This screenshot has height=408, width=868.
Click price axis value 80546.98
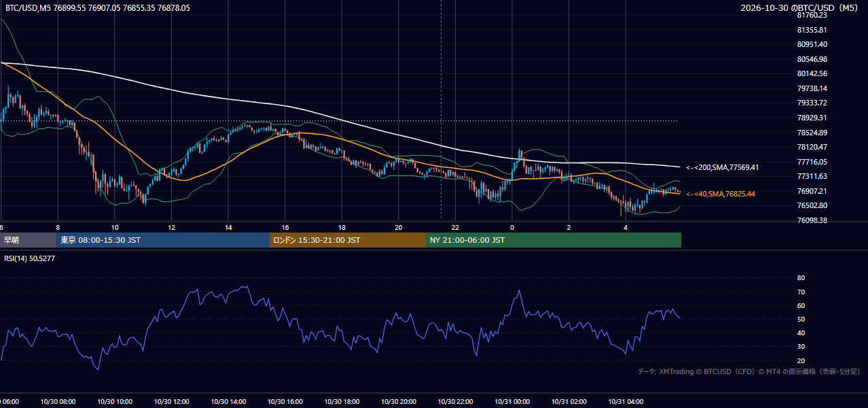812,59
